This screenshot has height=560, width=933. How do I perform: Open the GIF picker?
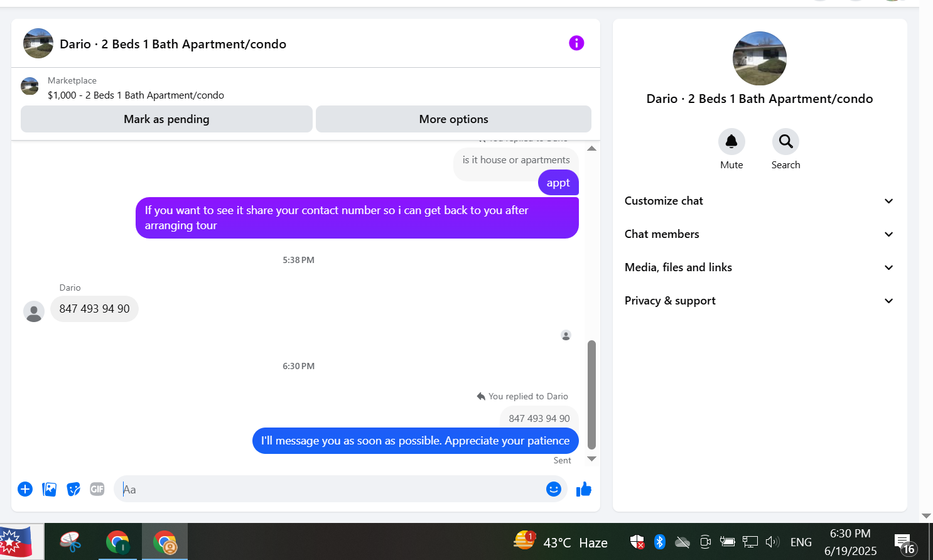click(x=97, y=489)
